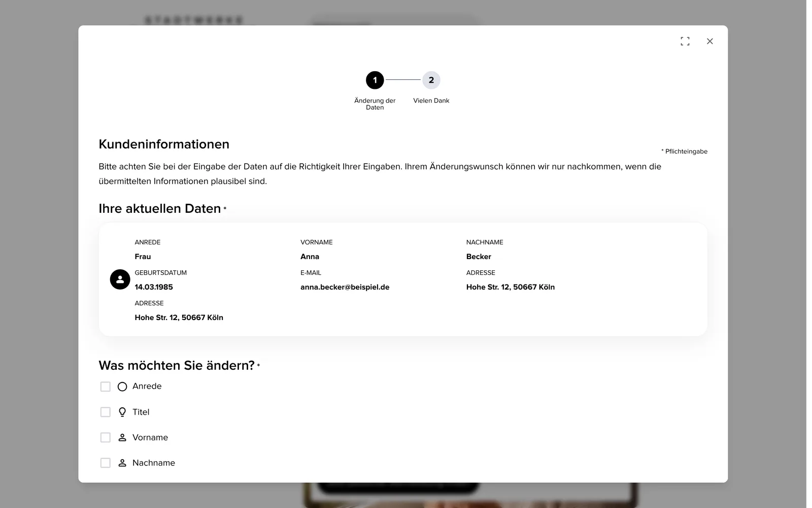Screen dimensions: 812x508
Task: Click the 'Titel' checkbox label text
Action: pyautogui.click(x=141, y=412)
